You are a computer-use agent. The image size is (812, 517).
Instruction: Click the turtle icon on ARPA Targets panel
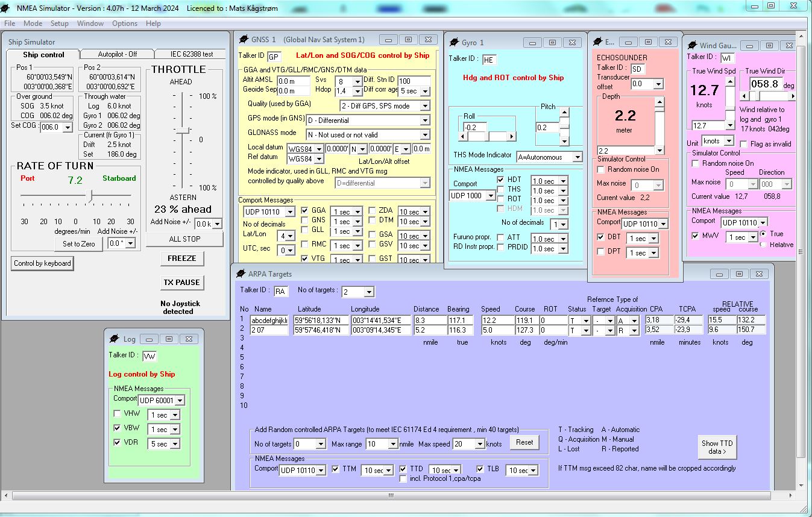click(x=240, y=274)
